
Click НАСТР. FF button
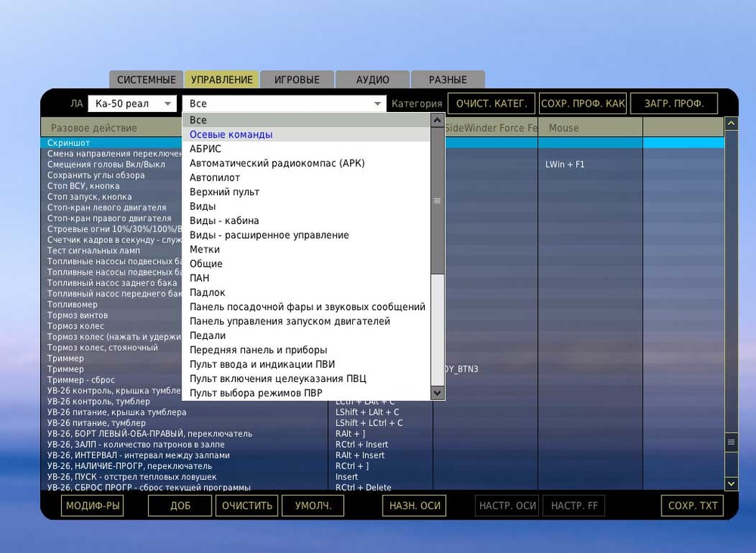574,505
